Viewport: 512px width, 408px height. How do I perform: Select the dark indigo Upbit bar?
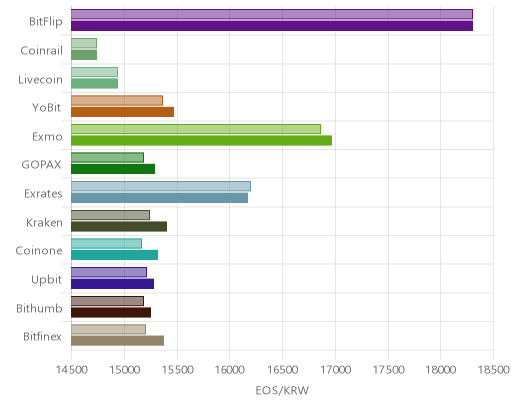[x=112, y=284]
